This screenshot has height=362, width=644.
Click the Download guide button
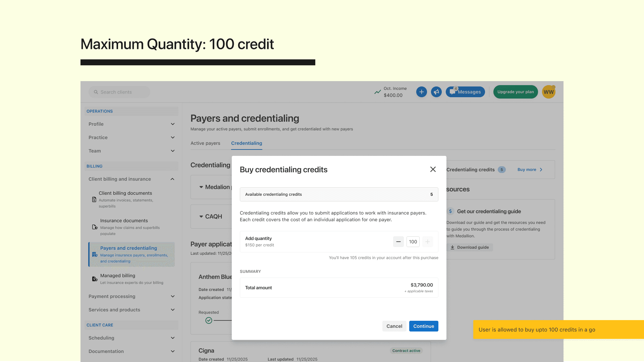coord(470,247)
